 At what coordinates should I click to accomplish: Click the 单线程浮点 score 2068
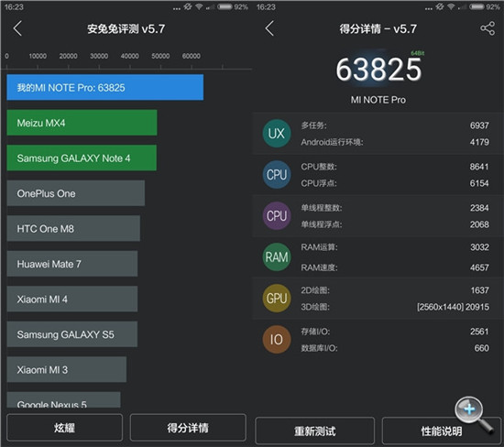click(x=479, y=224)
